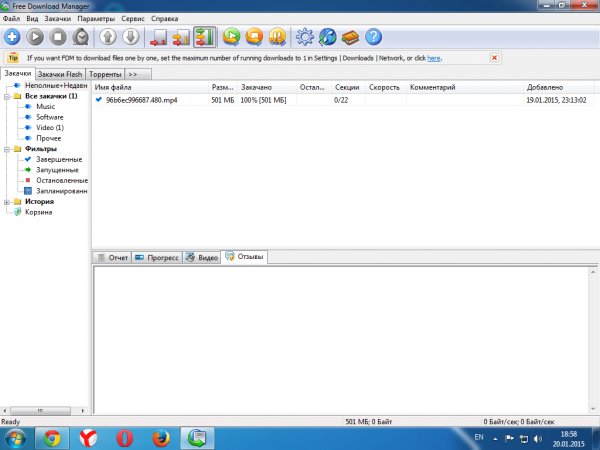
Task: Open the Прогресс tab in bottom panel
Action: coord(157,258)
